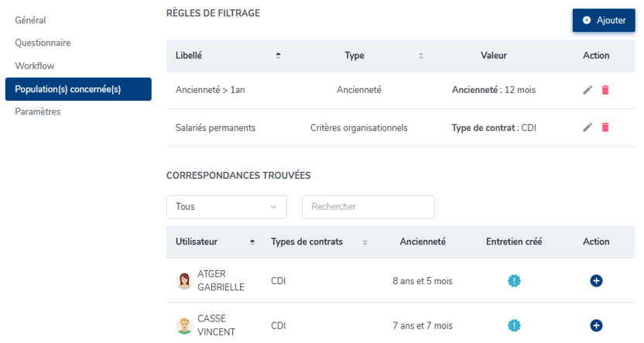644x343 pixels.
Task: Sort rules by Libellé column
Action: click(x=278, y=56)
